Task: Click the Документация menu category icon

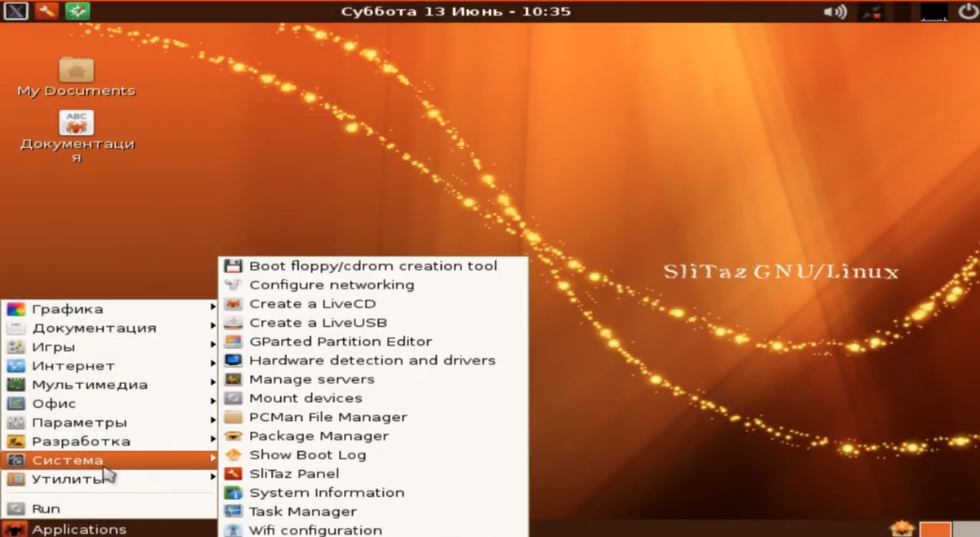Action: pyautogui.click(x=16, y=328)
